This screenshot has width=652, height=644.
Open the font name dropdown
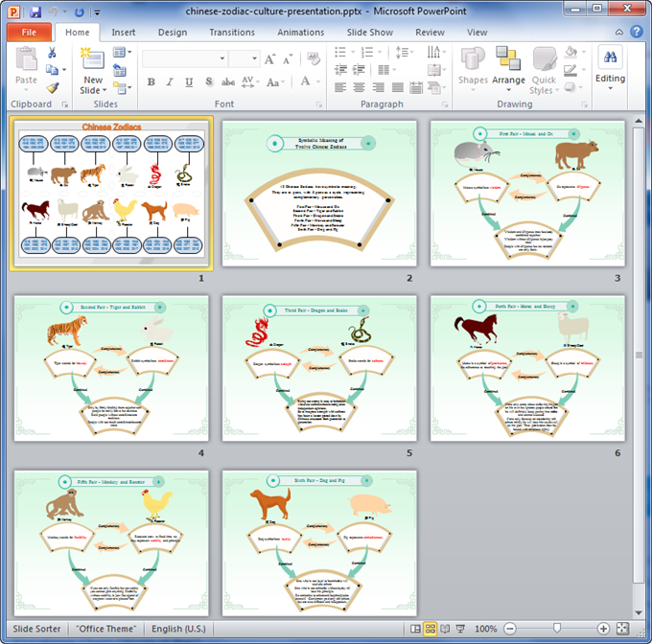(222, 58)
